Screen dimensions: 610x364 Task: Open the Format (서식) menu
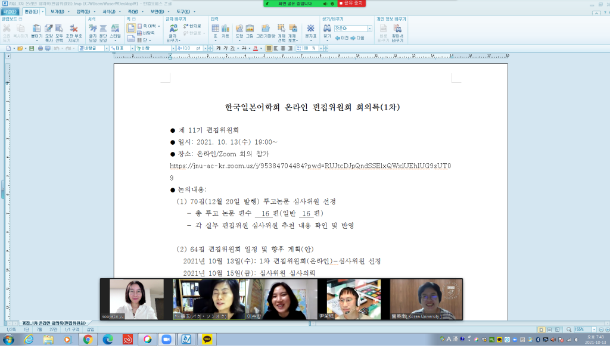(x=109, y=12)
